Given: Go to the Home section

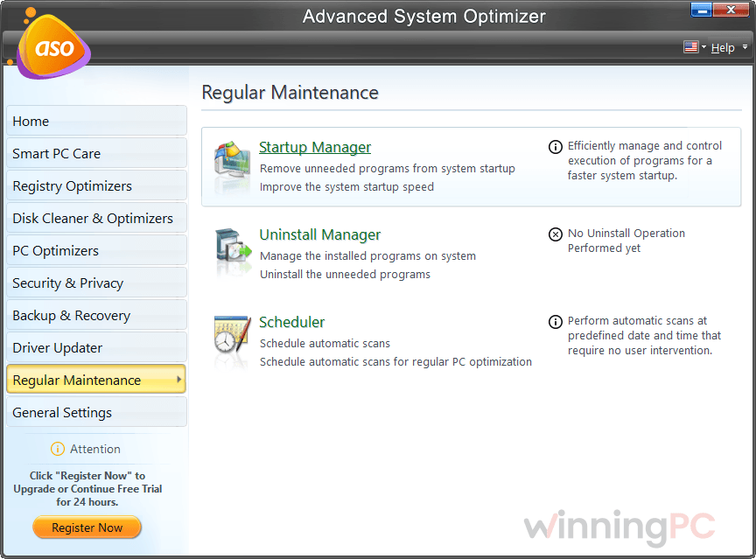Looking at the screenshot, I should pyautogui.click(x=96, y=121).
